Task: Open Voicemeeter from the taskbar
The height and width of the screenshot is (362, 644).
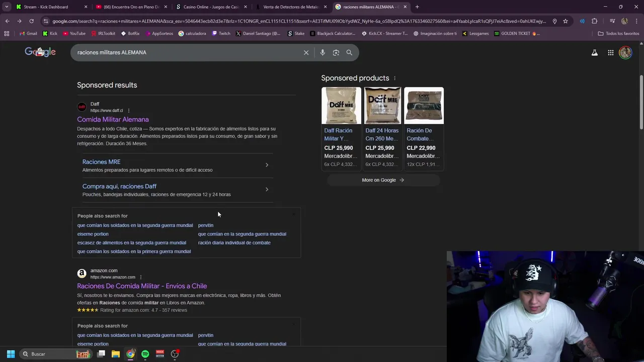Action: 160,354
